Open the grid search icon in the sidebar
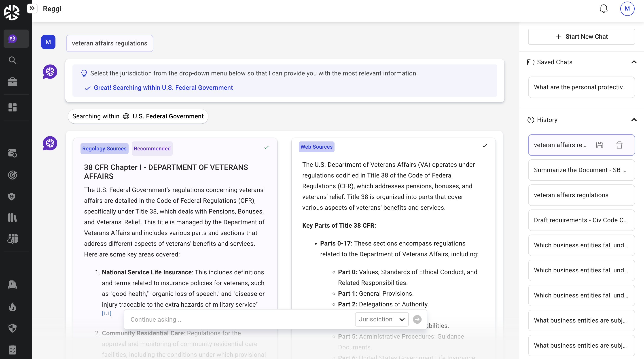The width and height of the screenshot is (644, 359). click(x=13, y=239)
